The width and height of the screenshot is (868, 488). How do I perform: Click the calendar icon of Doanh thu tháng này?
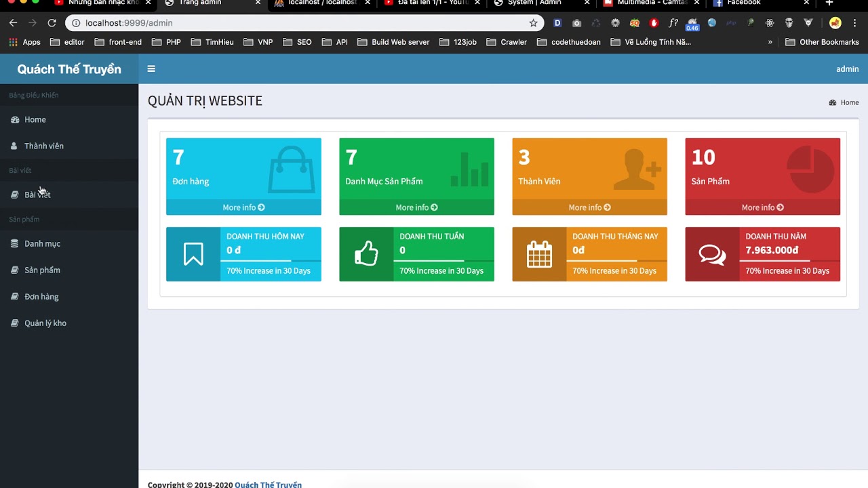tap(539, 254)
